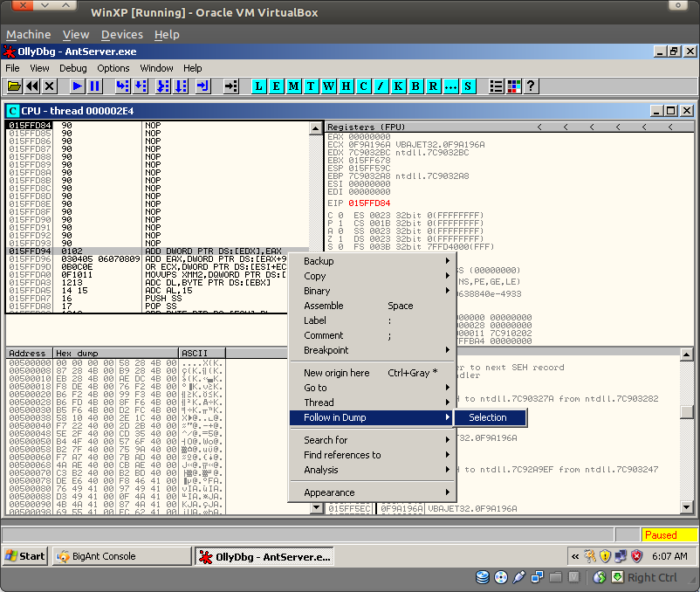Show Patches with slash button

(x=381, y=86)
